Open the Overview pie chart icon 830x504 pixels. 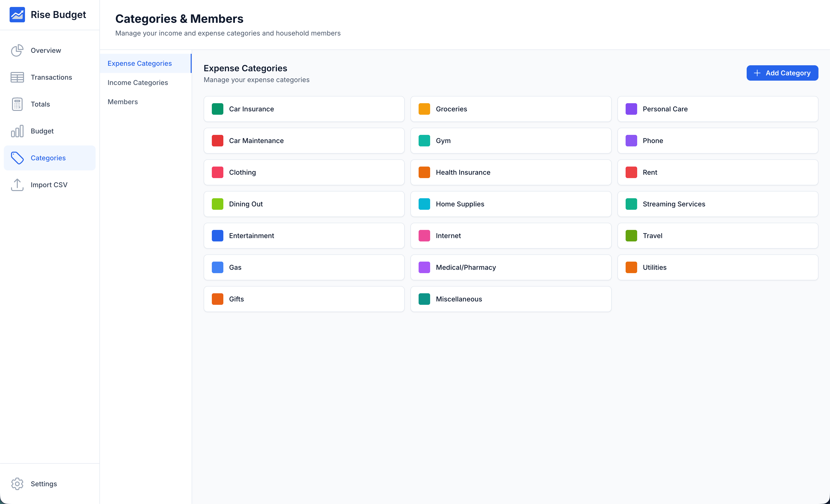(x=17, y=50)
